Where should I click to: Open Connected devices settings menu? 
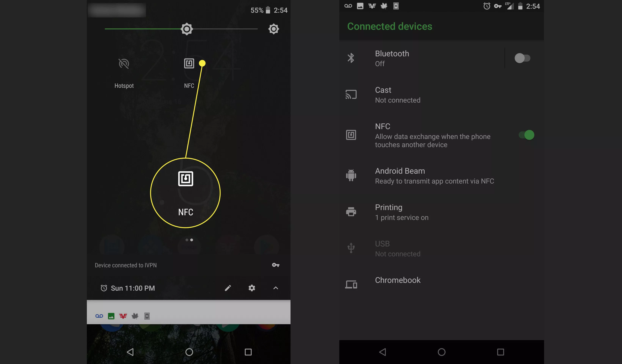point(390,26)
